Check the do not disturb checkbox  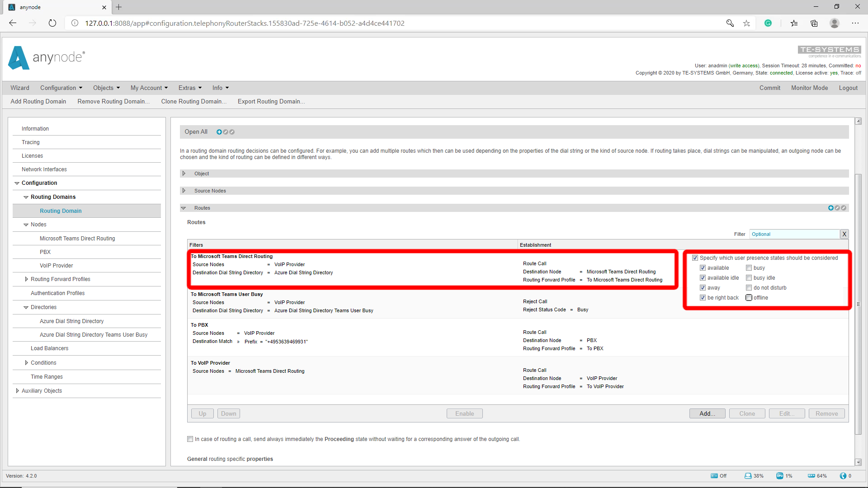coord(749,288)
